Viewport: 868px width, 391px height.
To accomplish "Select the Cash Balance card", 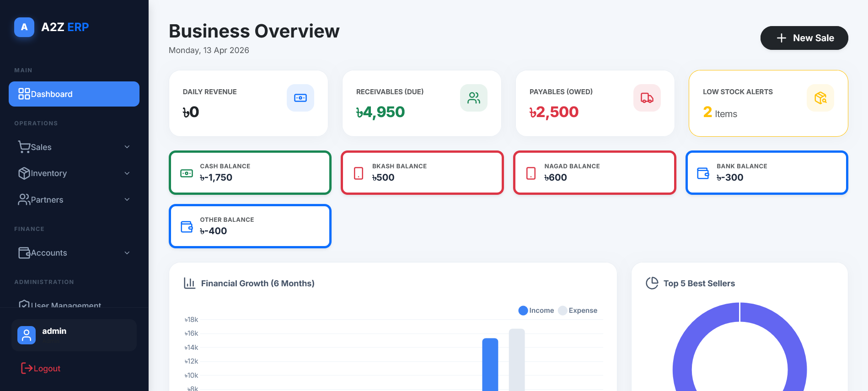I will point(250,173).
